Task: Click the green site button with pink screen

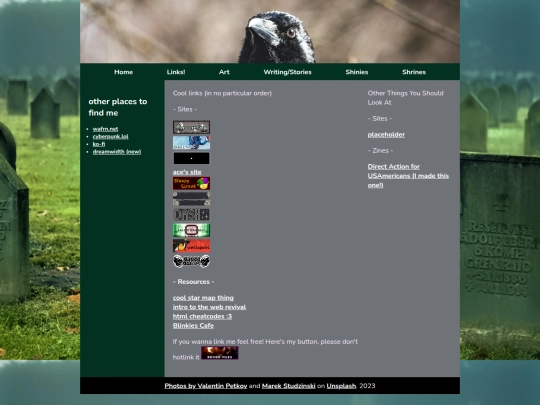Action: tap(191, 230)
